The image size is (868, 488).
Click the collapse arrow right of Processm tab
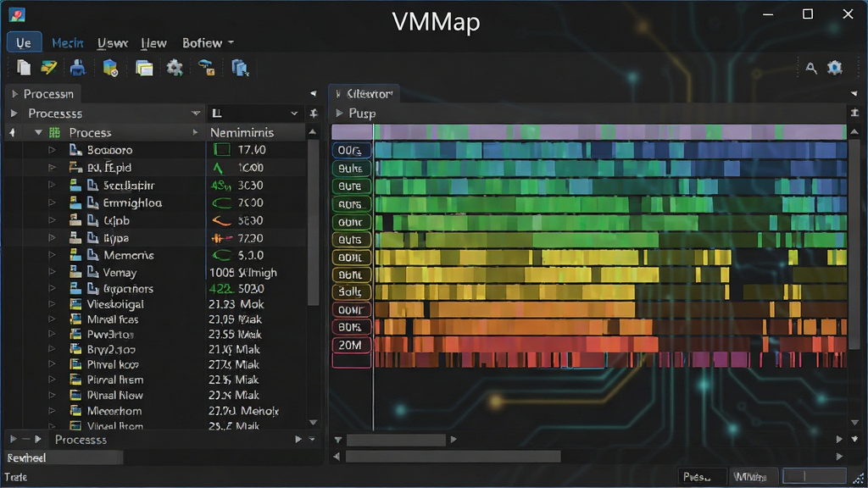click(x=314, y=93)
